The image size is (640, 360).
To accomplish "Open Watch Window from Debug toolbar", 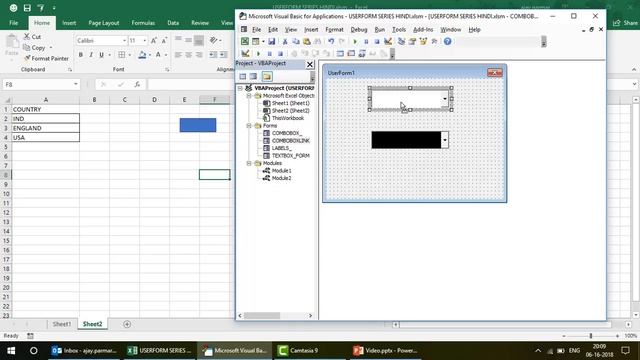I will [362, 53].
